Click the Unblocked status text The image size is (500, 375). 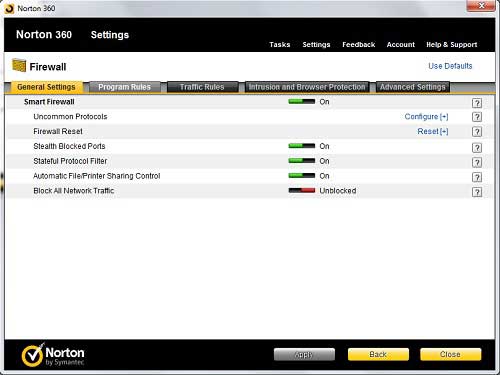click(x=338, y=191)
